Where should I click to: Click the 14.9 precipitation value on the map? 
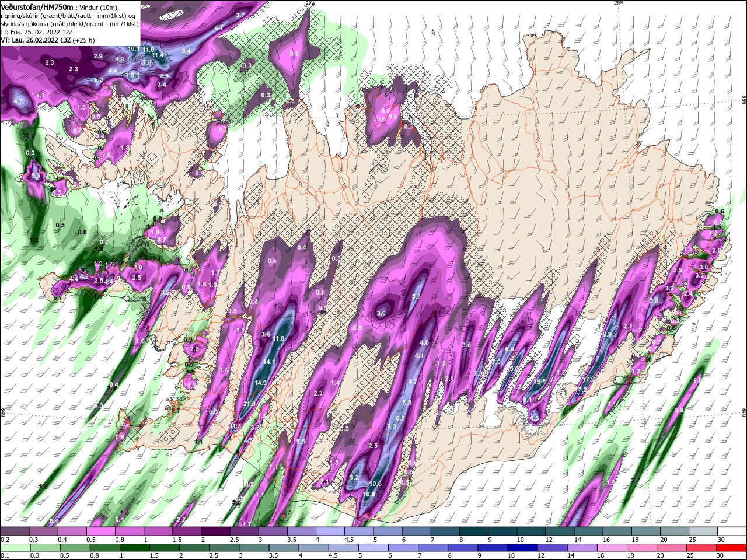coord(260,383)
